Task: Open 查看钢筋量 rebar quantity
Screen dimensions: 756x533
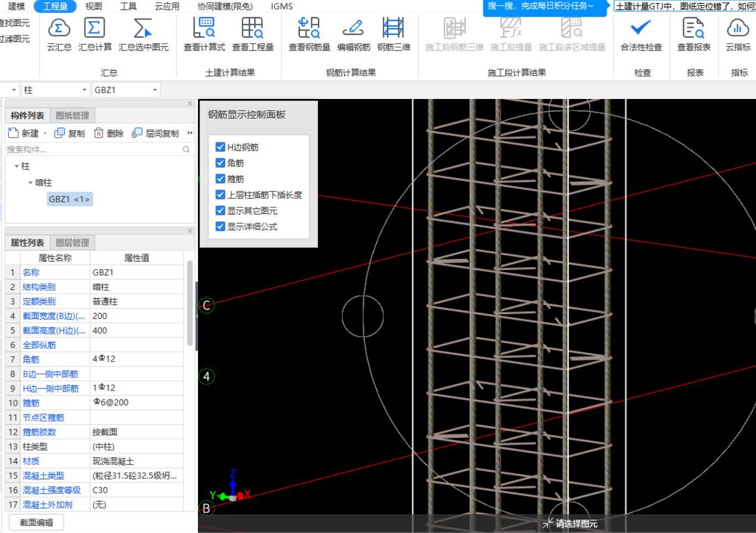Action: (x=309, y=34)
